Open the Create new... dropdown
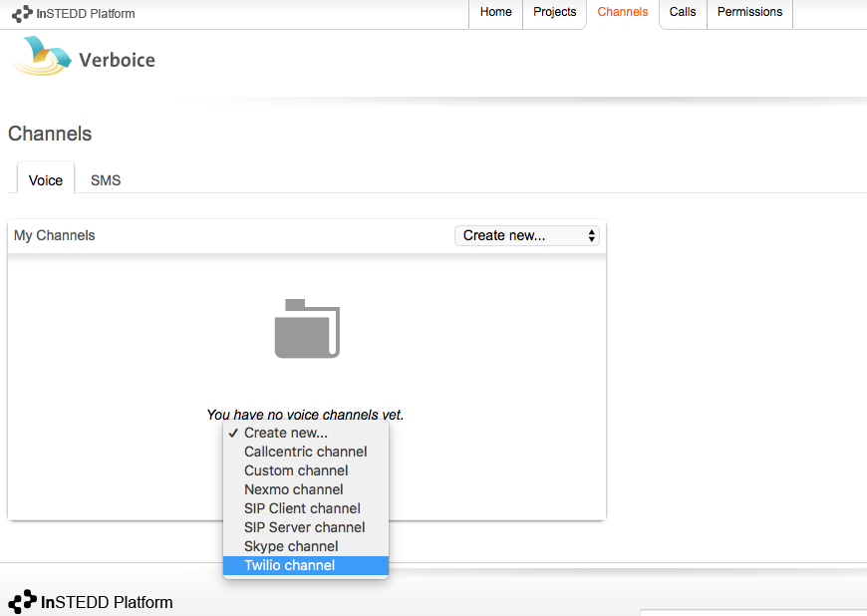 click(x=527, y=235)
